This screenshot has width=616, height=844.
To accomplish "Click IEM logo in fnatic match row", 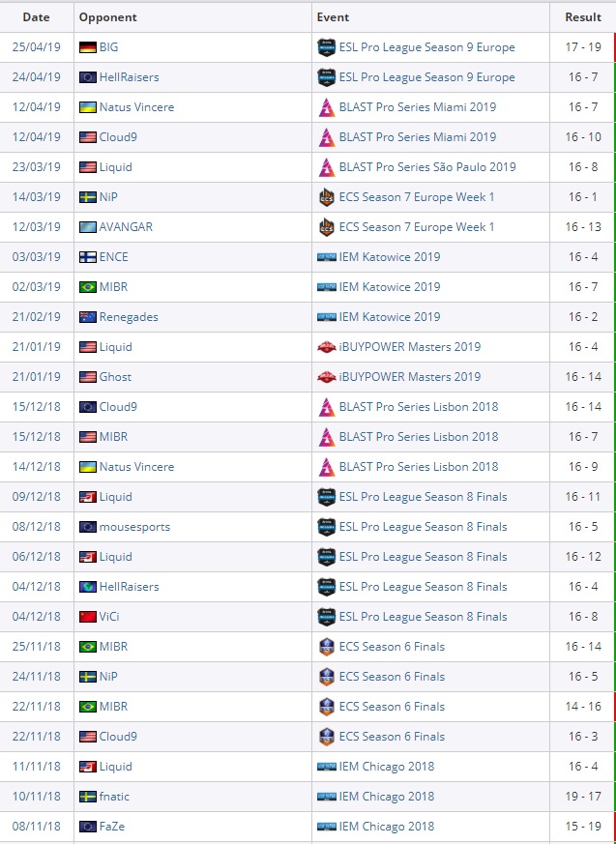I will pos(326,797).
